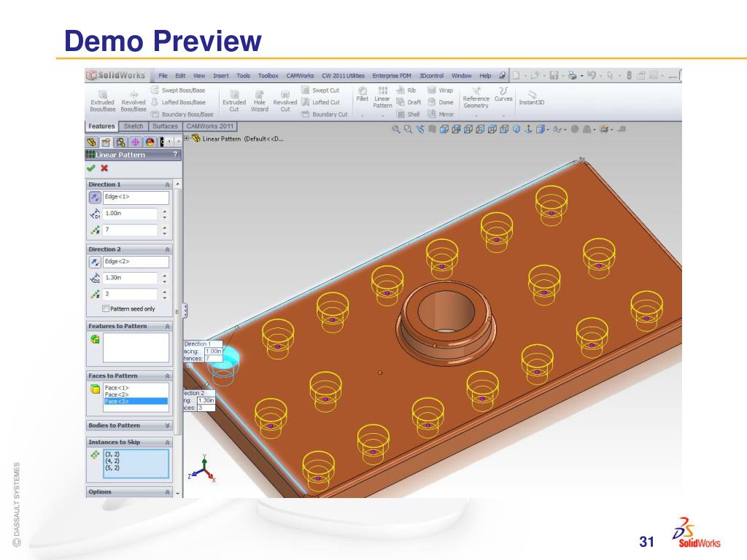Choose Boundary Boss/Base
This screenshot has height=560, width=747.
(x=182, y=114)
